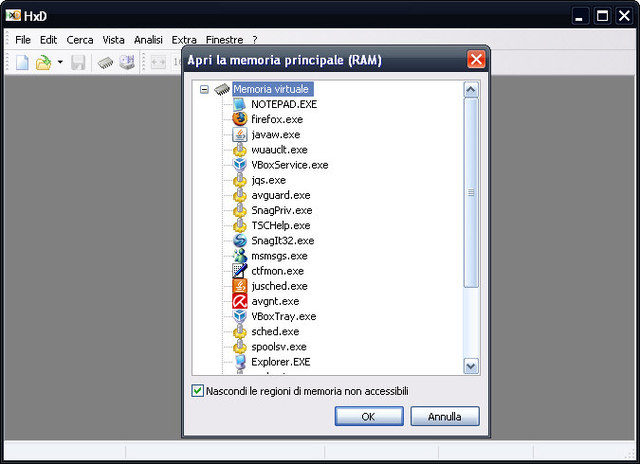
Task: Click the gear icon beside spoolsv.exe
Action: (240, 346)
